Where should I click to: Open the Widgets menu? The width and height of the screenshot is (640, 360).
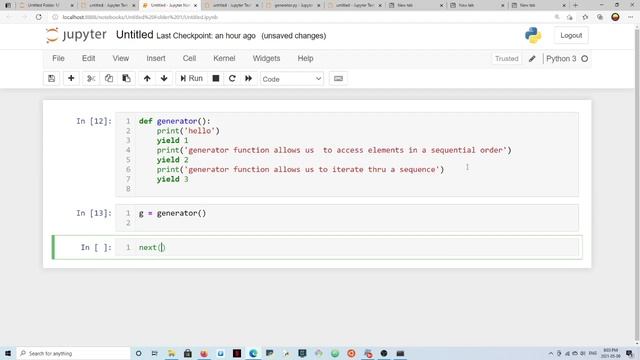click(x=266, y=58)
